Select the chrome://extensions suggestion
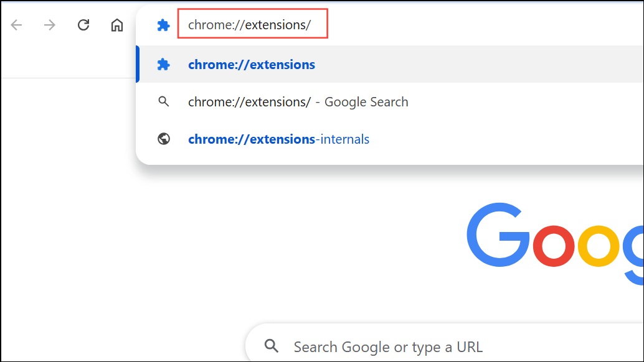 coord(252,64)
